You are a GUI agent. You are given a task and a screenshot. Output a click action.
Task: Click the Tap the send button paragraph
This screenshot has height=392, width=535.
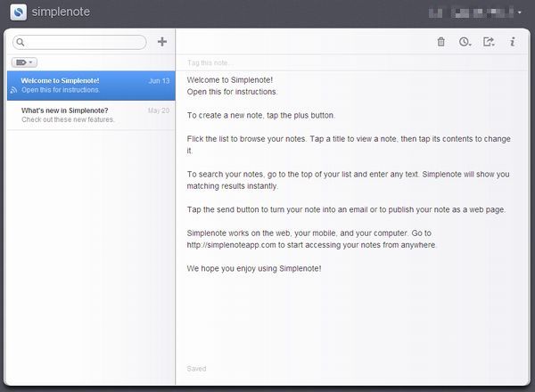(346, 209)
